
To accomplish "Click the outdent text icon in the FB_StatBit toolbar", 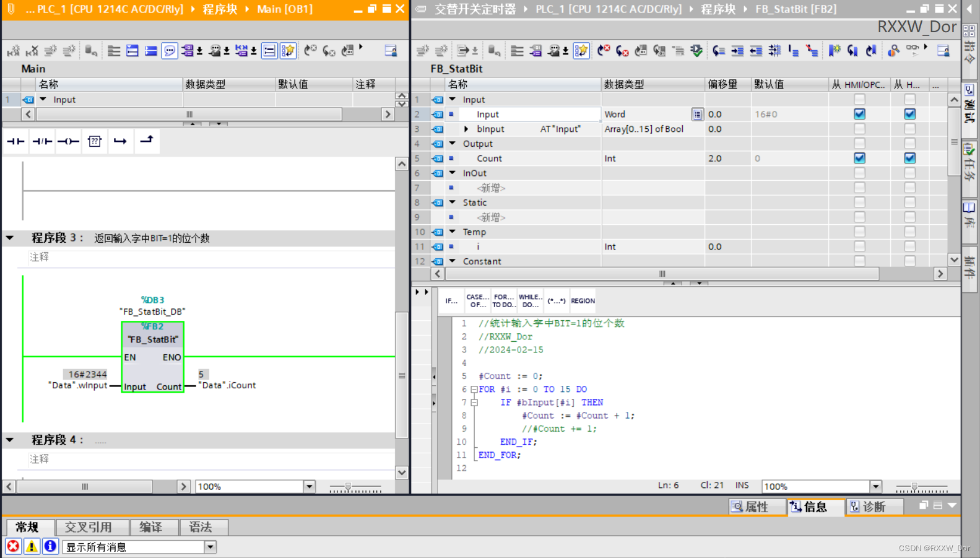I will point(756,51).
